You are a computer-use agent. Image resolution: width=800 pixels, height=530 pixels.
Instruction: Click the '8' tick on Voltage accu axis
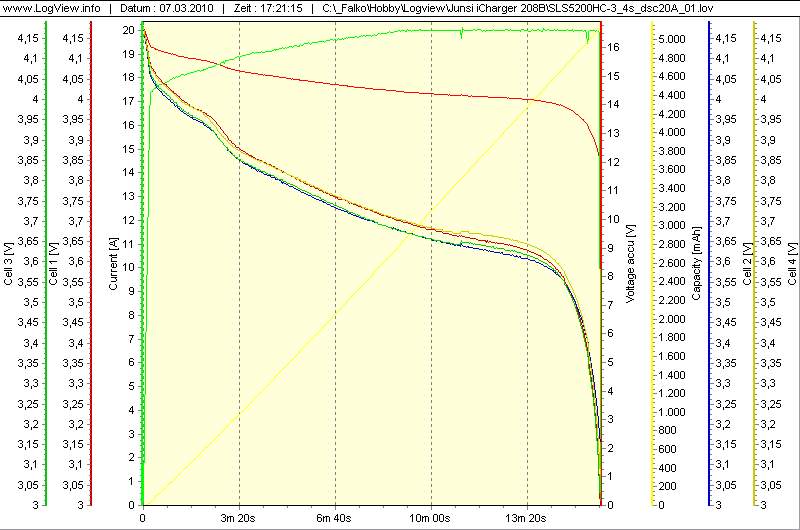tap(610, 276)
